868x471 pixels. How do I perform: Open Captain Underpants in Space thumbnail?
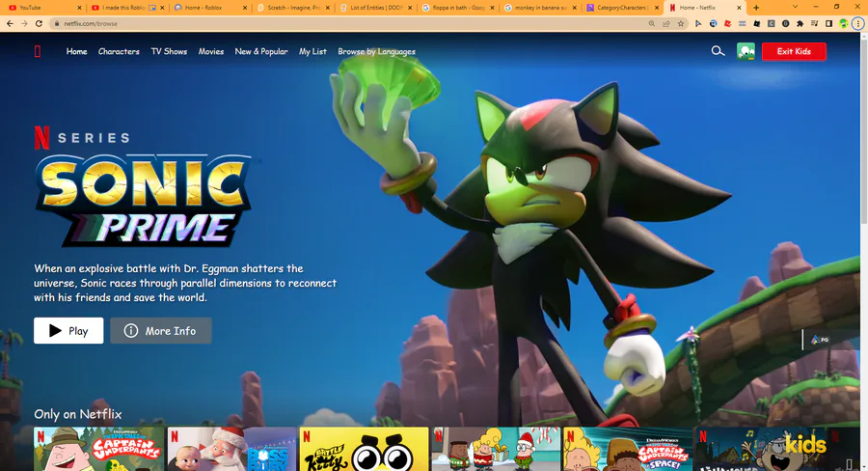point(628,449)
